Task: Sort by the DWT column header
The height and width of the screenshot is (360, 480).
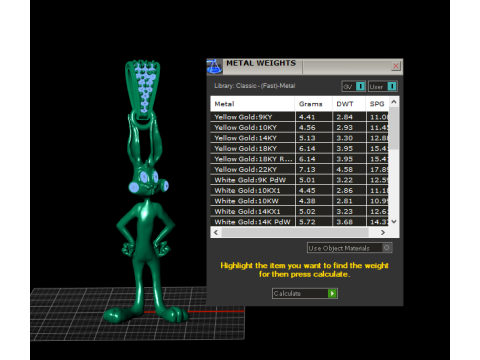Action: click(349, 104)
